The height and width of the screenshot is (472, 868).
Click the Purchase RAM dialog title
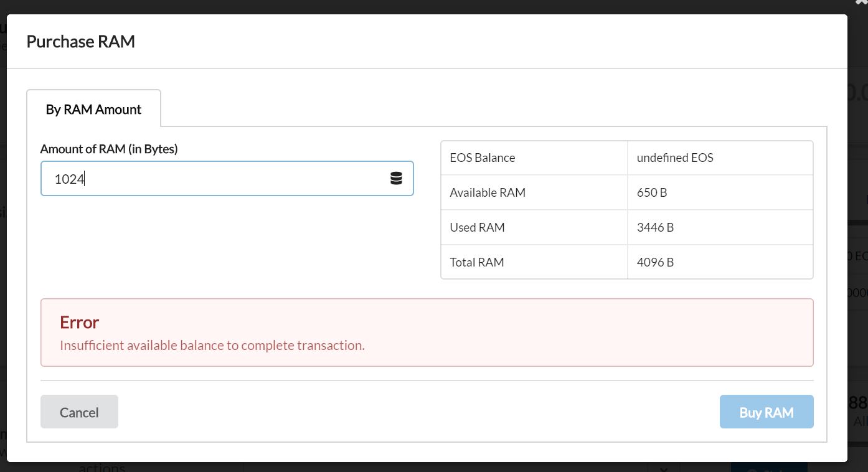80,41
